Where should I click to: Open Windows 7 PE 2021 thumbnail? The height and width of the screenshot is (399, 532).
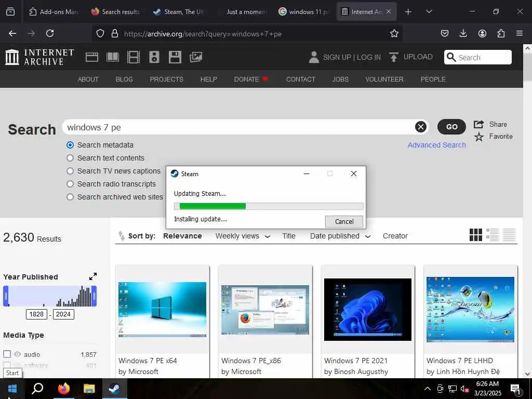[x=368, y=310]
